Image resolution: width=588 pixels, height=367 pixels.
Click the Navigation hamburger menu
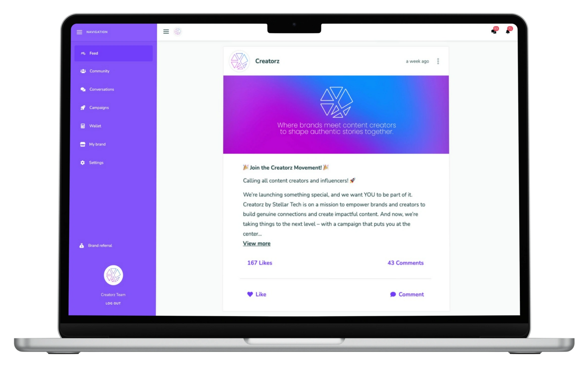point(81,32)
